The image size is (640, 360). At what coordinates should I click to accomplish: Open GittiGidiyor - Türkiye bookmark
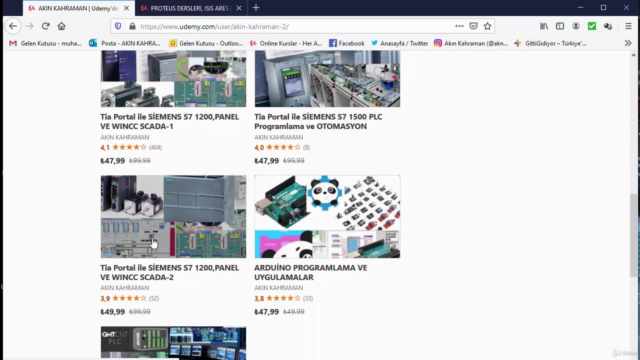pyautogui.click(x=550, y=43)
